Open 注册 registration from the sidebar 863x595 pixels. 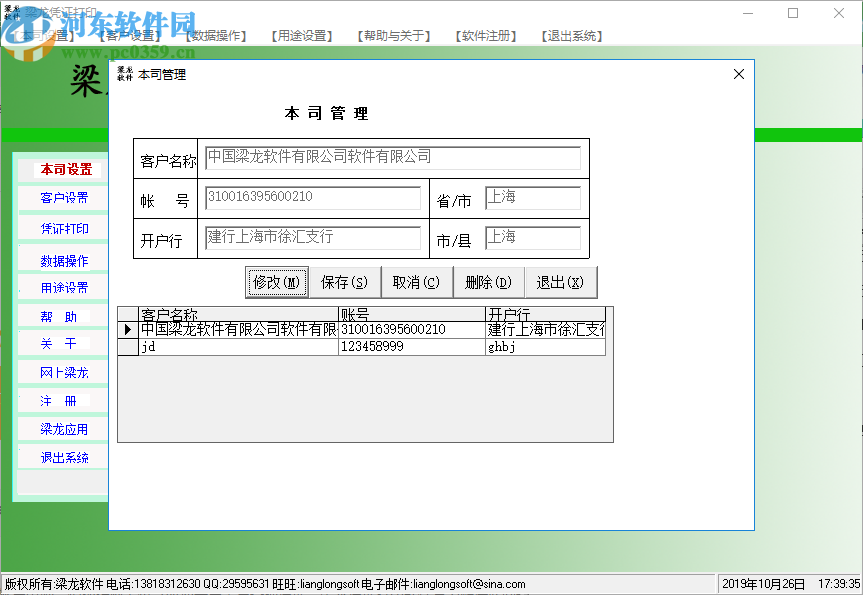click(x=61, y=400)
